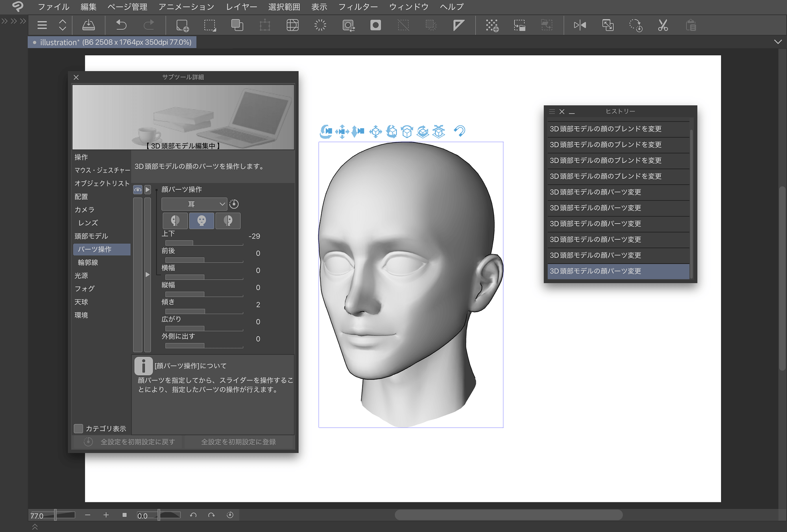Click the rotate-left icon in the bottom bar
Image resolution: width=787 pixels, height=532 pixels.
pos(193,515)
